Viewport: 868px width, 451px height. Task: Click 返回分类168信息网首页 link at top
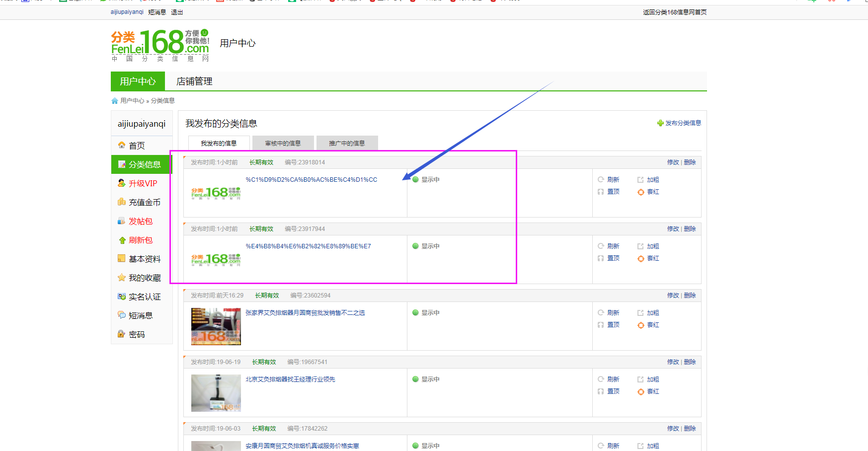pyautogui.click(x=674, y=12)
